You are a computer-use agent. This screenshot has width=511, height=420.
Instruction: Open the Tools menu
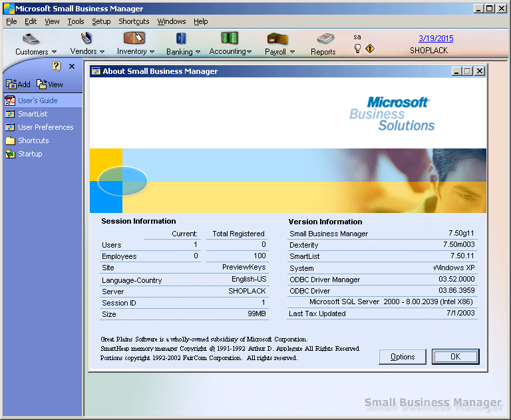(76, 21)
